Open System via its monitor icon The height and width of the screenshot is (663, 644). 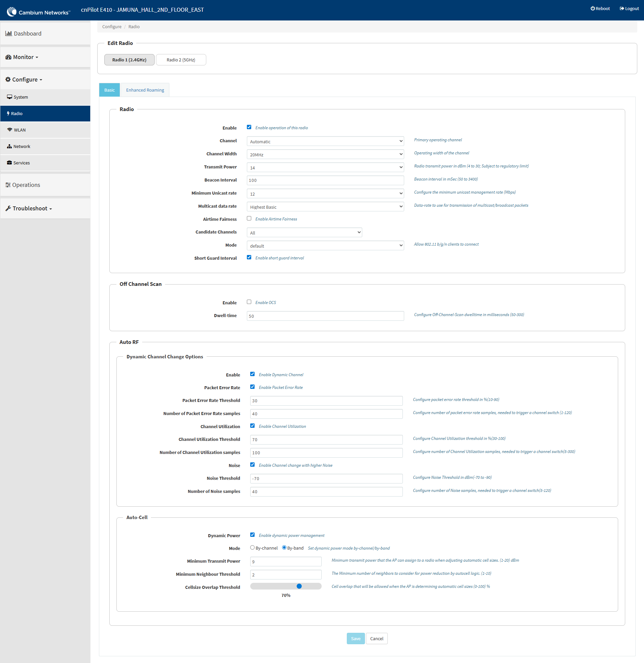coord(9,97)
